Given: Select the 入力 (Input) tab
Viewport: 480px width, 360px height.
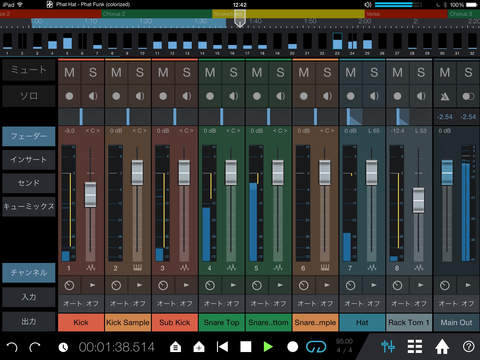Looking at the screenshot, I should 29,297.
